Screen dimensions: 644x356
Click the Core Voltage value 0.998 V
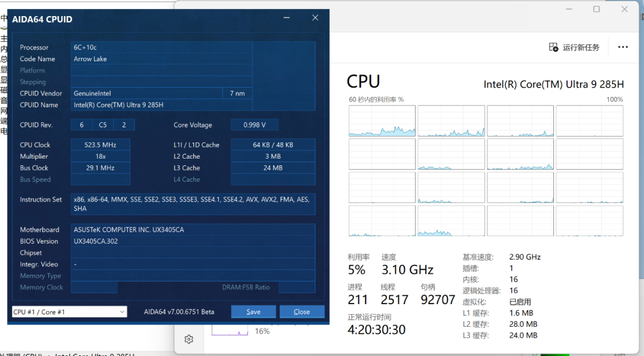click(x=255, y=125)
